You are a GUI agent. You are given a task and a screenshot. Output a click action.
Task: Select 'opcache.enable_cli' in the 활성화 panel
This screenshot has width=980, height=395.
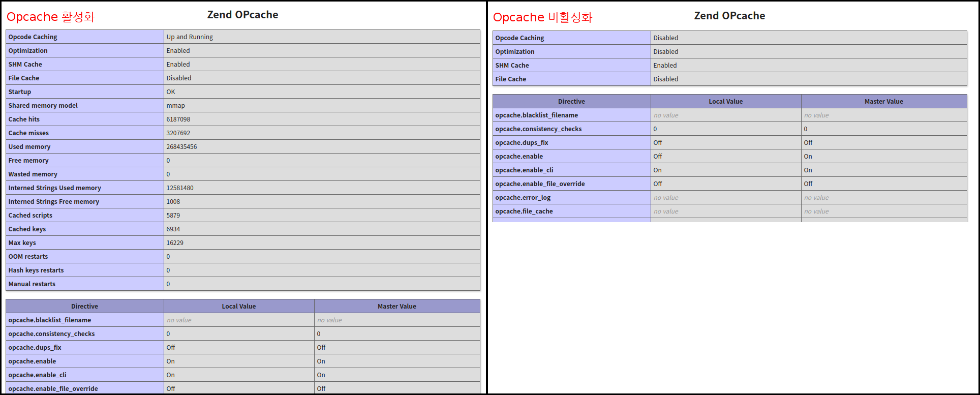[38, 375]
